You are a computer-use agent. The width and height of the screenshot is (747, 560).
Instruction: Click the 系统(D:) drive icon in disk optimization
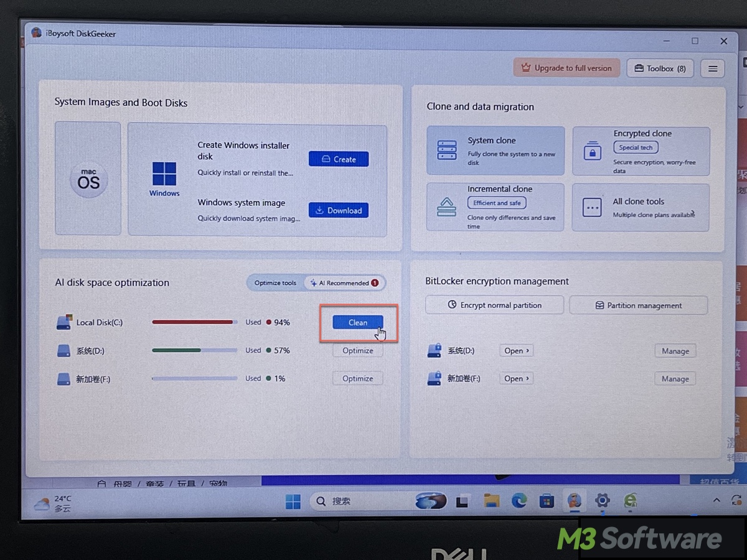tap(64, 351)
